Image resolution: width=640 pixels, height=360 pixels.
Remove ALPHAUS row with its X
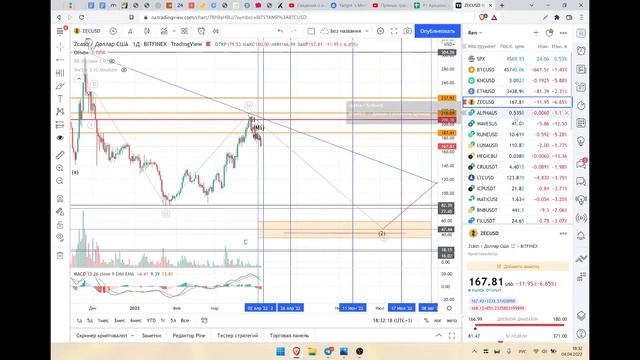[567, 113]
